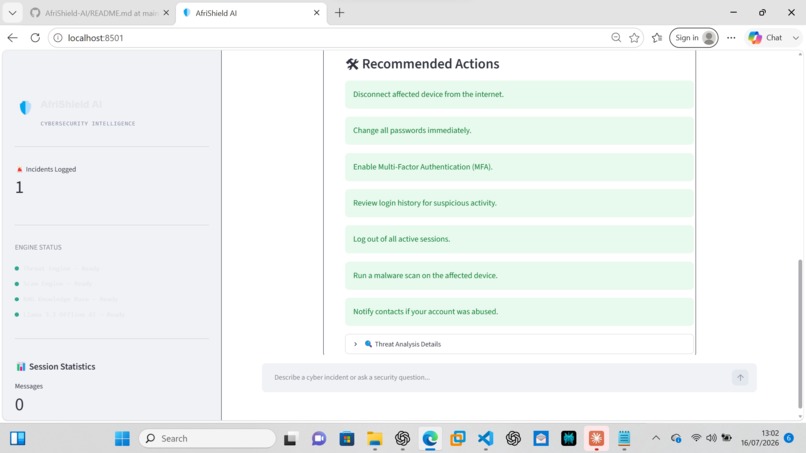Select 'Notify contacts if your account was abused.'
The image size is (806, 453).
click(x=519, y=312)
